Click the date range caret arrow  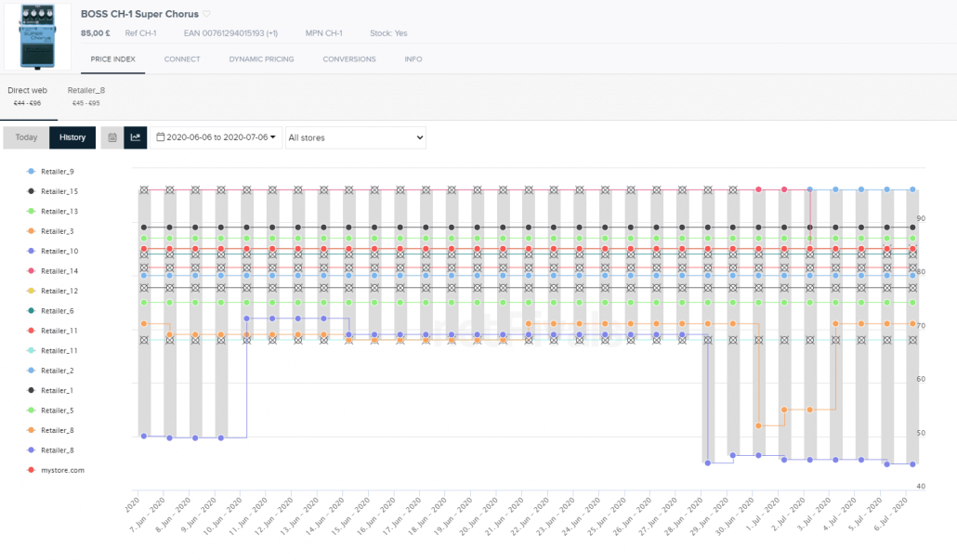273,137
